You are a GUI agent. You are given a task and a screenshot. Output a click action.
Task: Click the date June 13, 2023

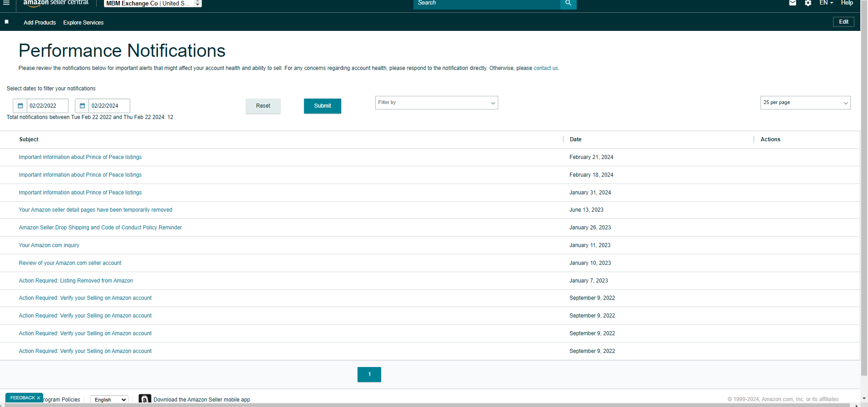click(587, 210)
